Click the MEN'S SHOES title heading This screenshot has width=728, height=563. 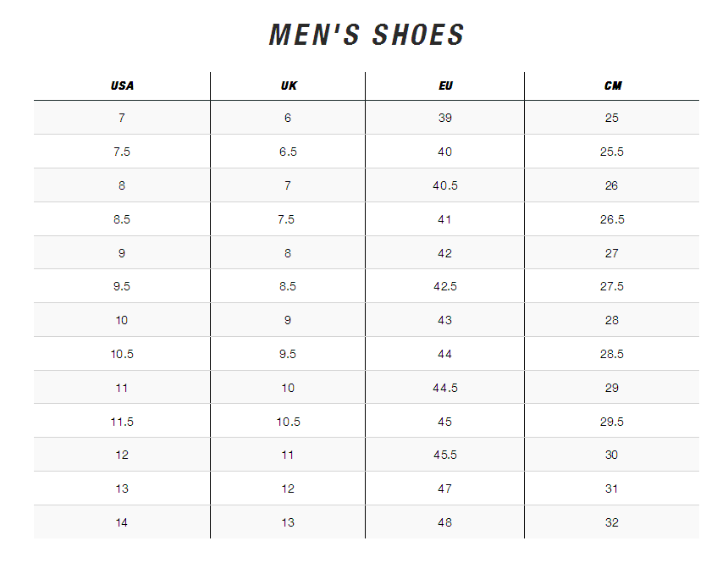pyautogui.click(x=367, y=35)
